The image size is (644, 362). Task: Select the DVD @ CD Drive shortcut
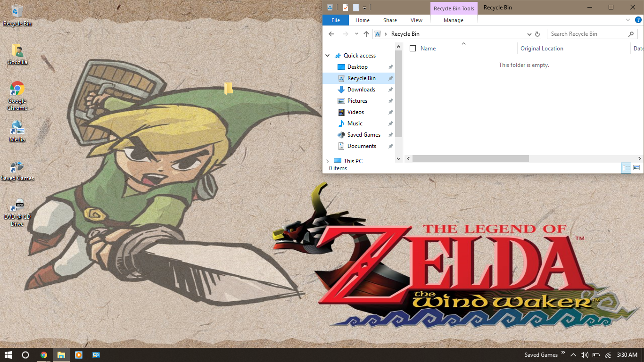(17, 213)
